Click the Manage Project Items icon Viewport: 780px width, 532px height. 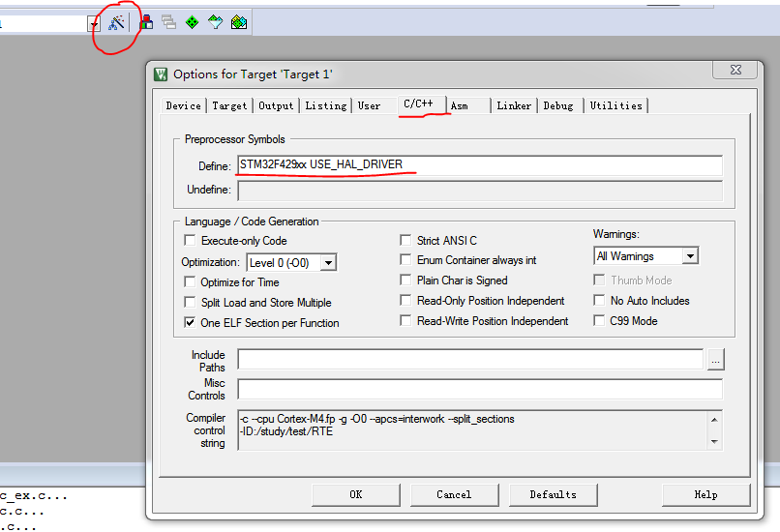click(146, 22)
